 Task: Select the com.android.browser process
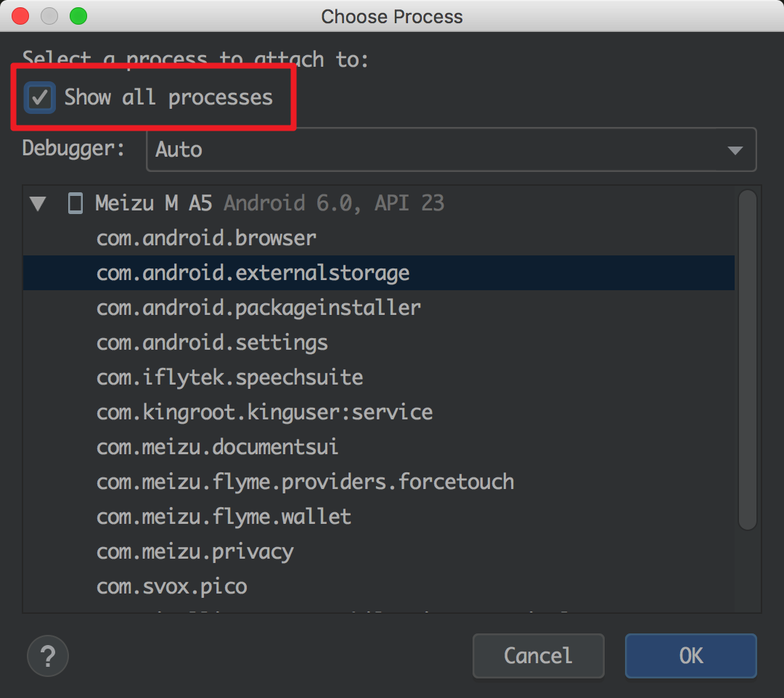[205, 238]
